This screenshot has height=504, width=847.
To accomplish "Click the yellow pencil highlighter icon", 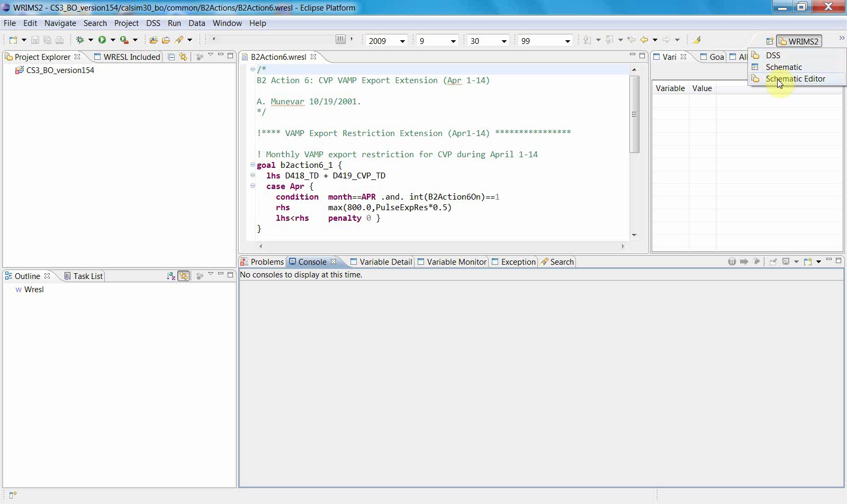I will click(x=697, y=40).
